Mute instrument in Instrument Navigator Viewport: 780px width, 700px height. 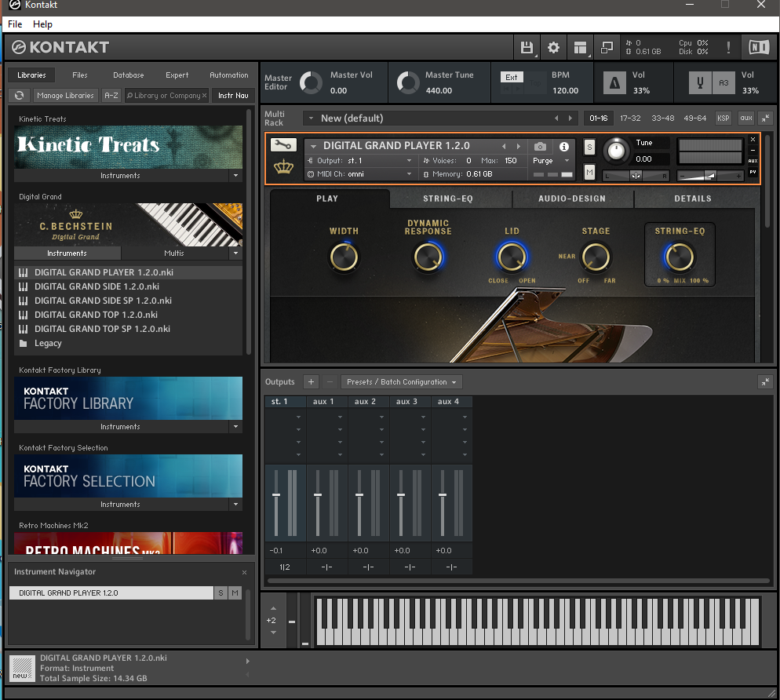pos(235,593)
